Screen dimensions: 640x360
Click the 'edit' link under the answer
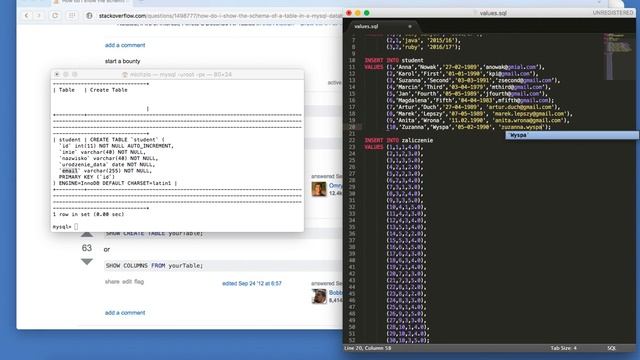pos(127,282)
